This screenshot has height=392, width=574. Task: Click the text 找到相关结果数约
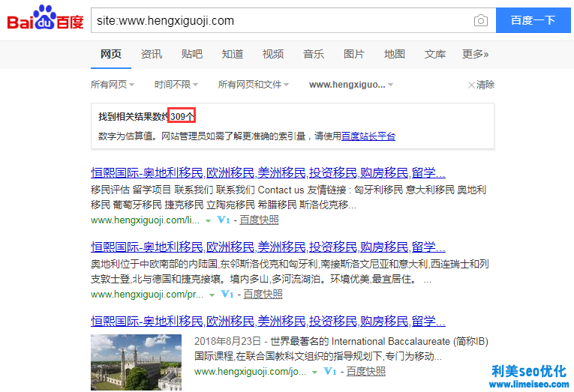[x=134, y=117]
